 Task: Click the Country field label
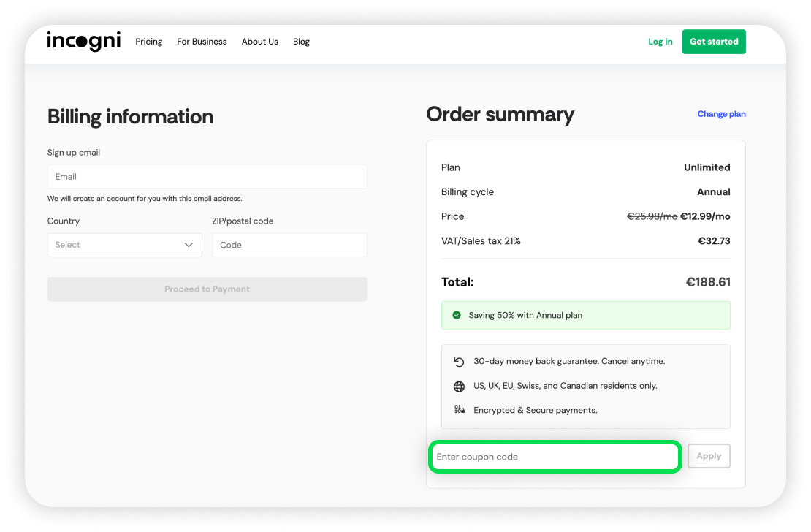tap(64, 221)
